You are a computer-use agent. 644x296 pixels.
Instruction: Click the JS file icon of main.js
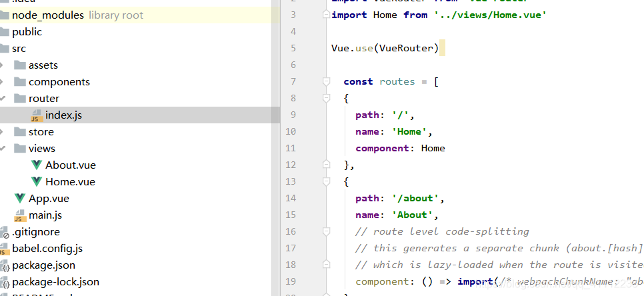[x=20, y=215]
